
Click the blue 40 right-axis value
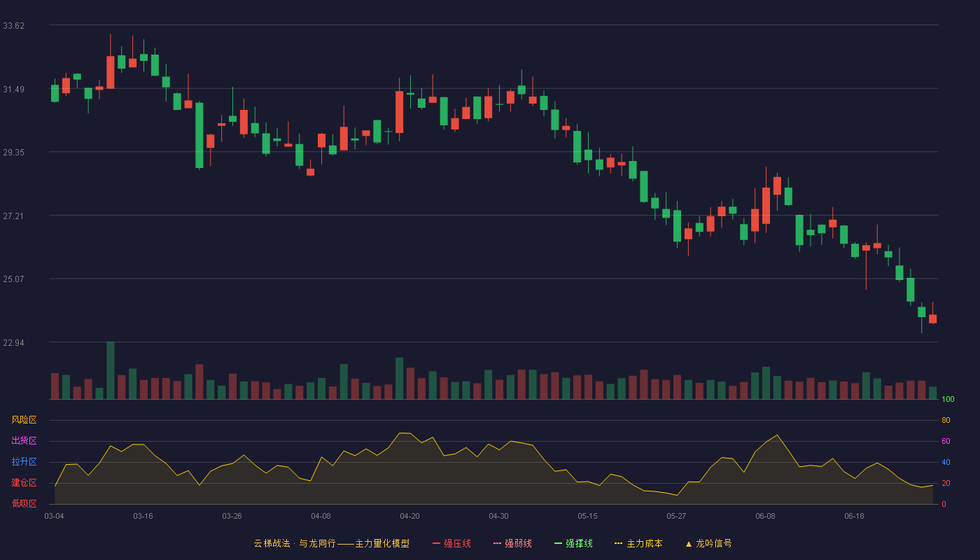coord(946,463)
